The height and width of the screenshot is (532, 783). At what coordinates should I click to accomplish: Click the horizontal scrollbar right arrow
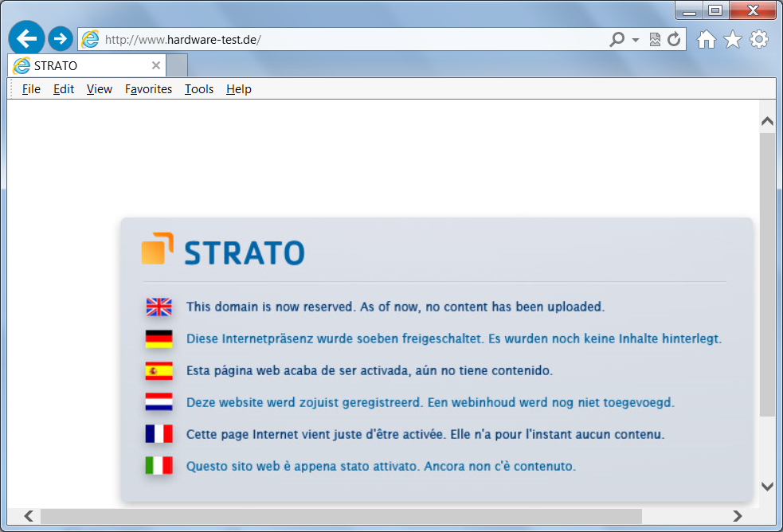[737, 516]
